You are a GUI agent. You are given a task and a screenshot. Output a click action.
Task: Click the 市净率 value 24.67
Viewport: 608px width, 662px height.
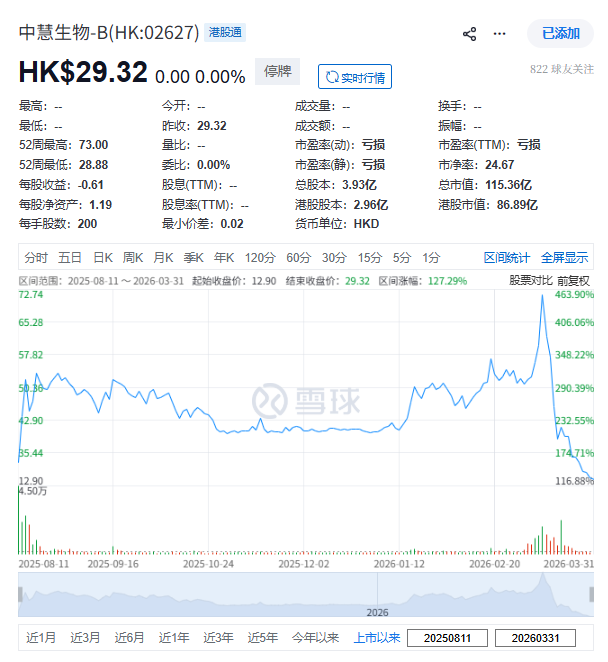coord(499,165)
